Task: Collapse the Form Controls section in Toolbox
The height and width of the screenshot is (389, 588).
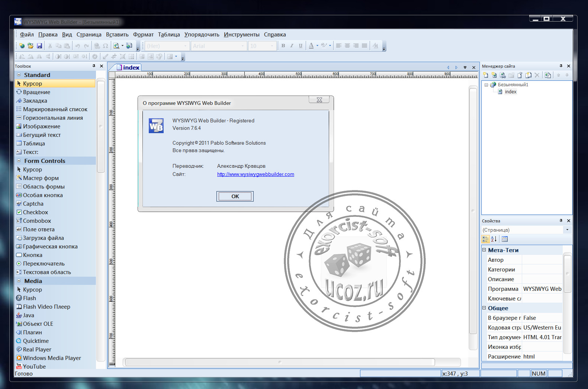Action: tap(19, 161)
